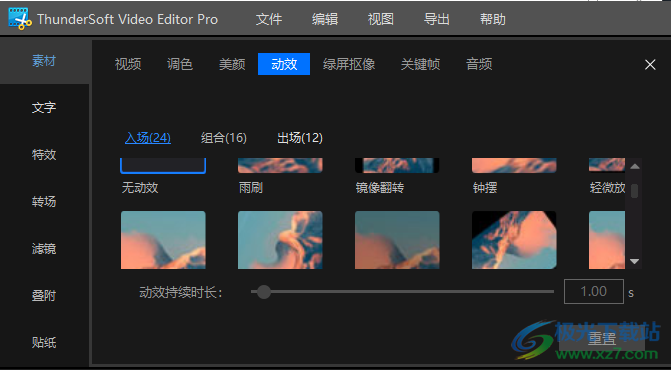
Task: Click the 钟摆 label
Action: click(x=485, y=188)
